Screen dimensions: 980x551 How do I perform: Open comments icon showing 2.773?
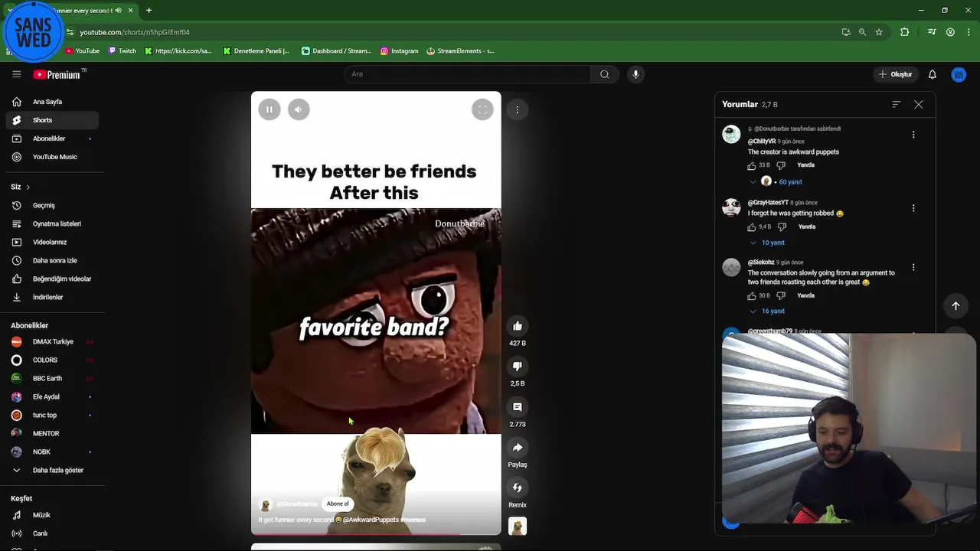[518, 407]
